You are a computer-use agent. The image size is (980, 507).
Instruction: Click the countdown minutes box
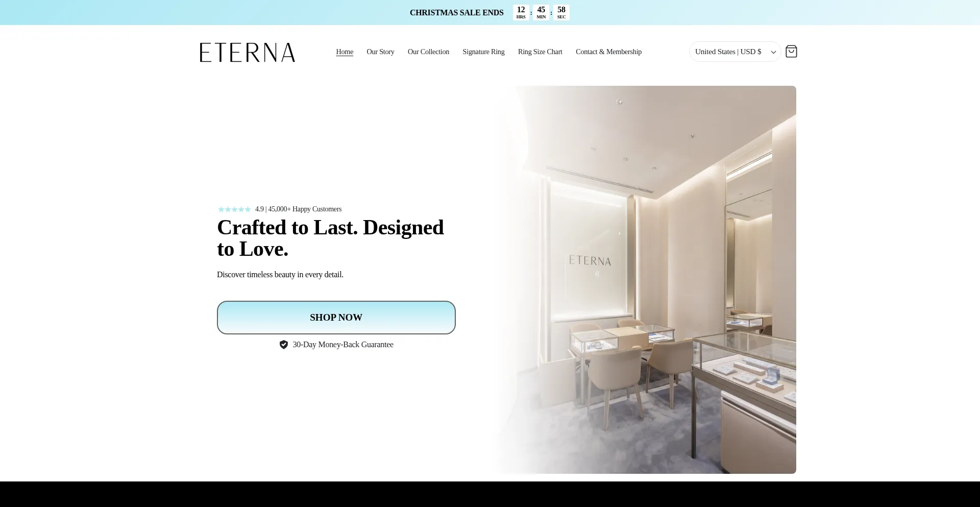(541, 12)
